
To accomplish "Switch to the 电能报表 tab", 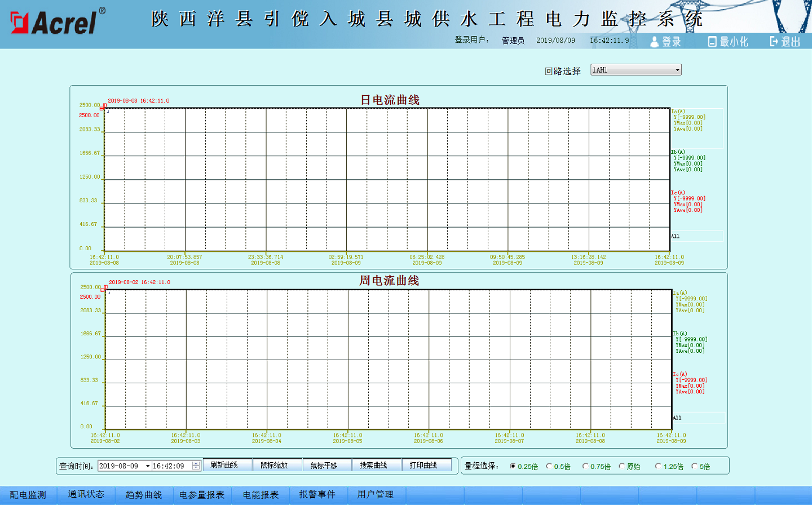I will [x=261, y=495].
